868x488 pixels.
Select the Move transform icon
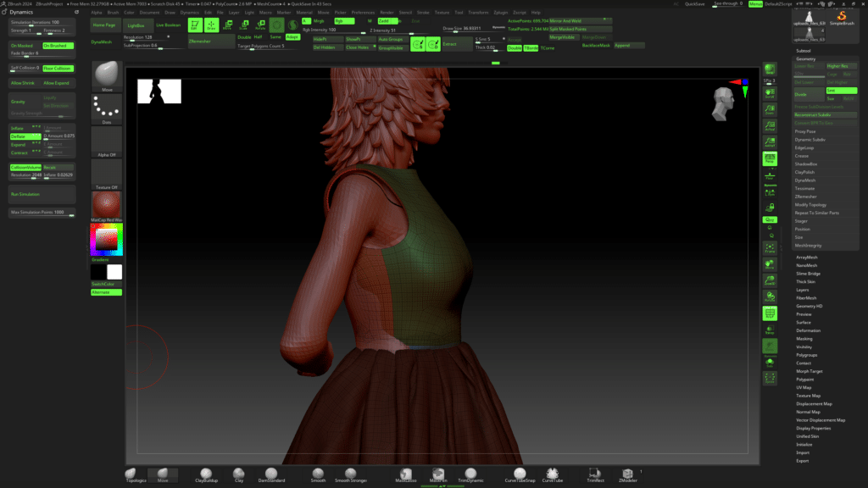pos(227,25)
